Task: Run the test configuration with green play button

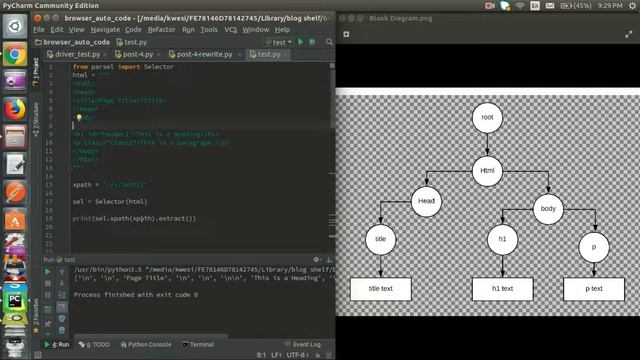Action: click(x=301, y=42)
